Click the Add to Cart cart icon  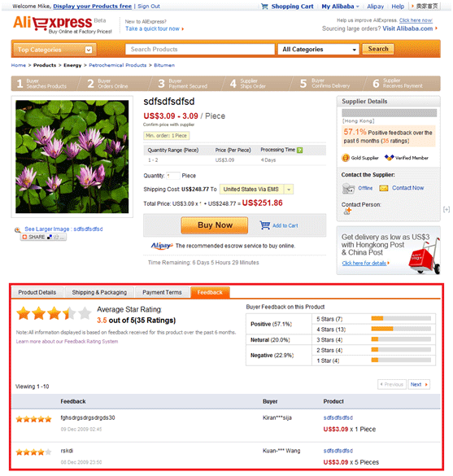coord(265,225)
